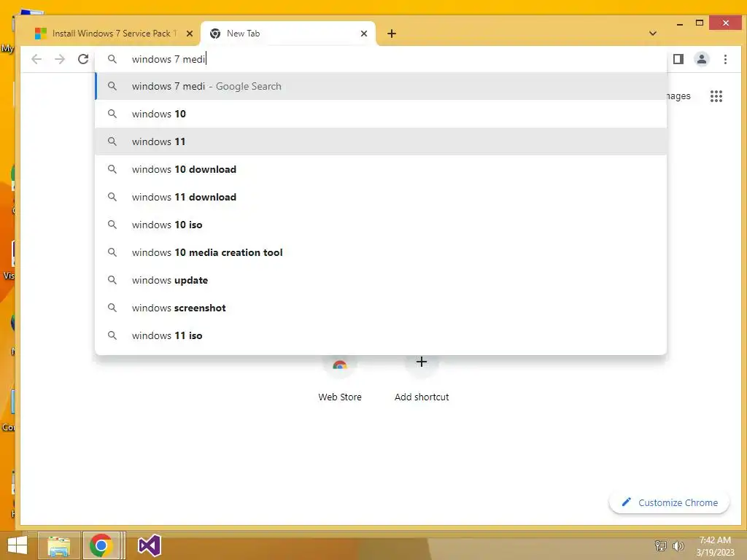Click the browser Forward arrow

click(60, 59)
